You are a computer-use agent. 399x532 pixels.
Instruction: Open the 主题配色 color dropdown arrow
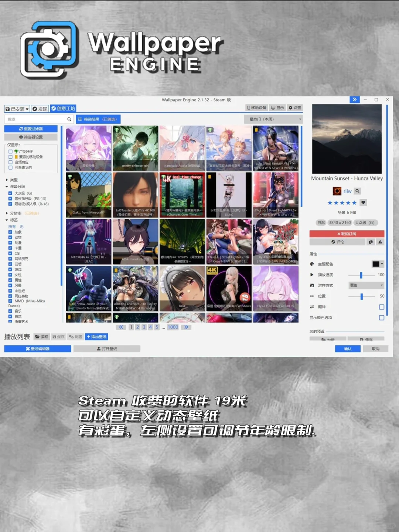pyautogui.click(x=382, y=264)
